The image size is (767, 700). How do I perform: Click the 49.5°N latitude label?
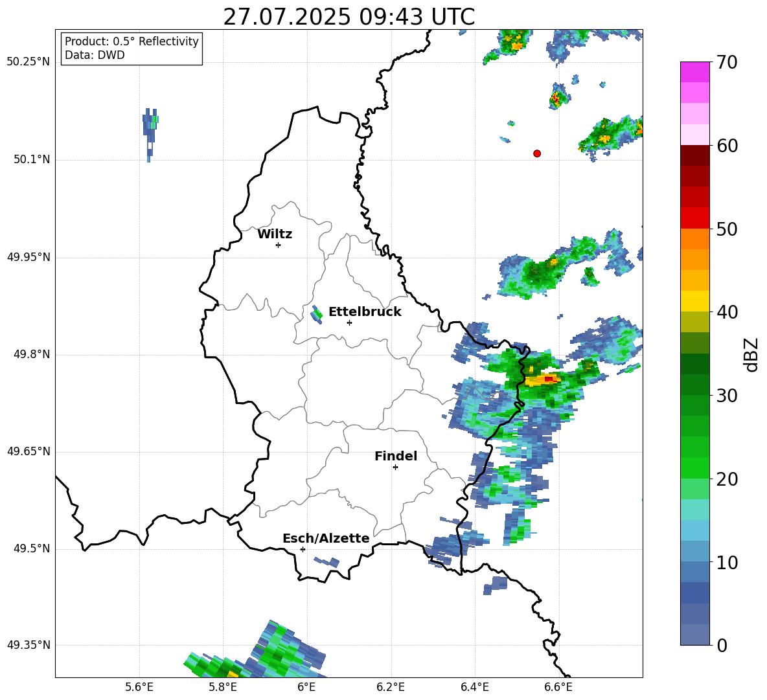tap(32, 548)
